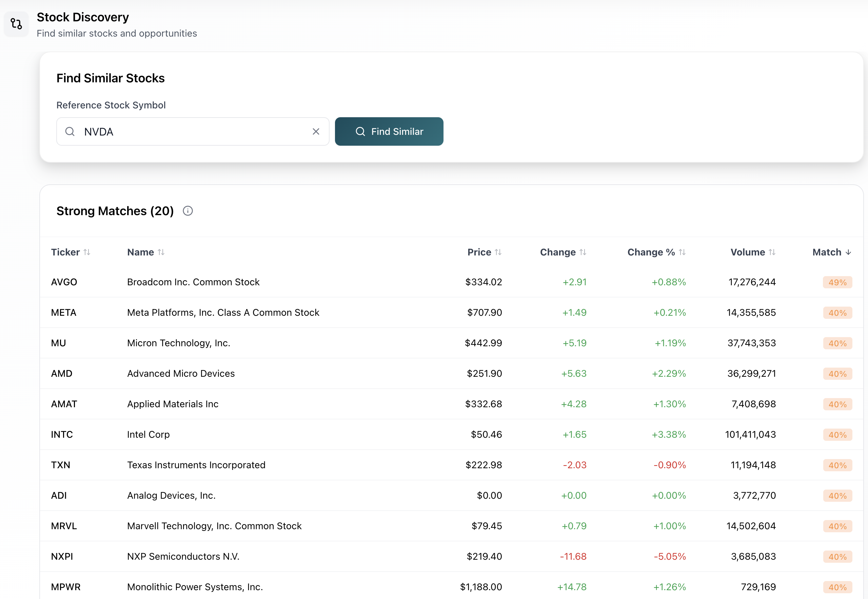Open the AVGO ticker row
Screen dimensions: 868x599
point(64,282)
